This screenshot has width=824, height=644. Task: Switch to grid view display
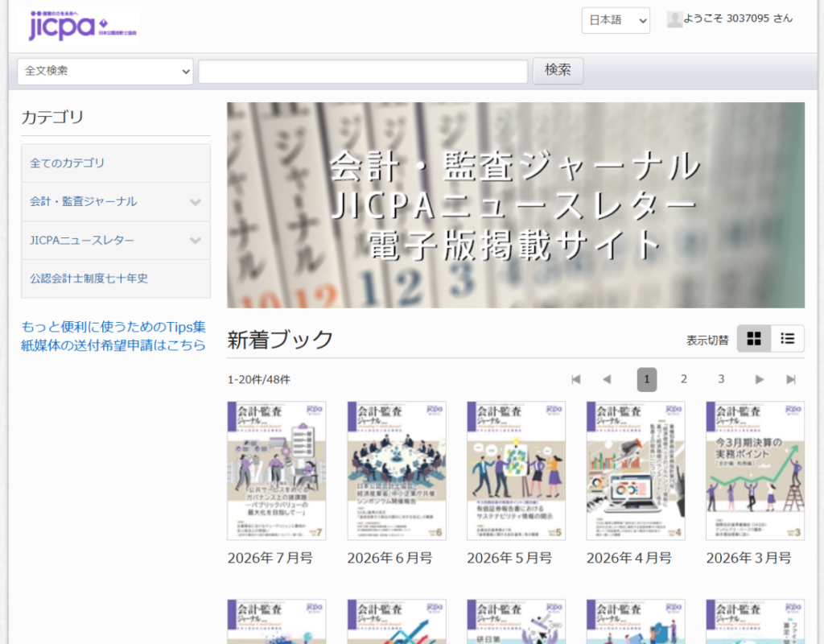753,339
